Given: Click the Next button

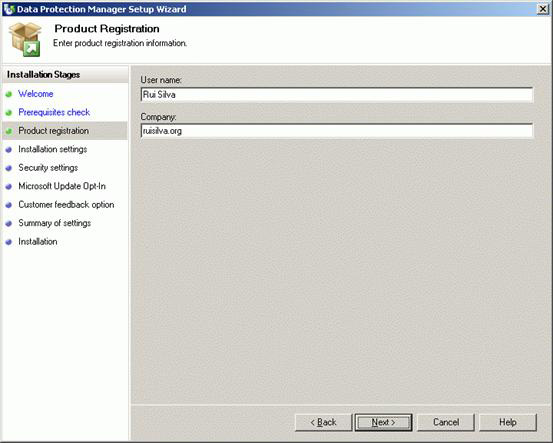Looking at the screenshot, I should point(383,422).
